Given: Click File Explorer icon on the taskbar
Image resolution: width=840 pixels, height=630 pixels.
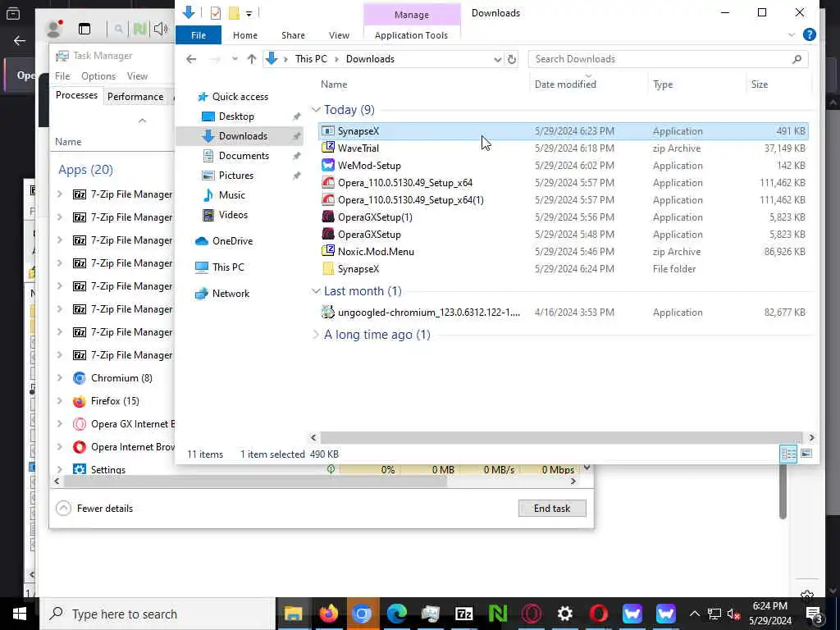Looking at the screenshot, I should [293, 614].
